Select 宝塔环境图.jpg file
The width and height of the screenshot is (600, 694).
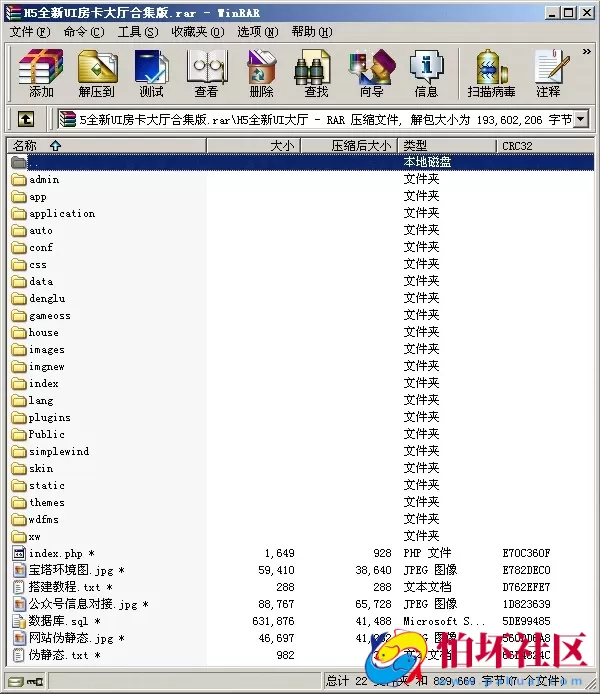coord(68,570)
